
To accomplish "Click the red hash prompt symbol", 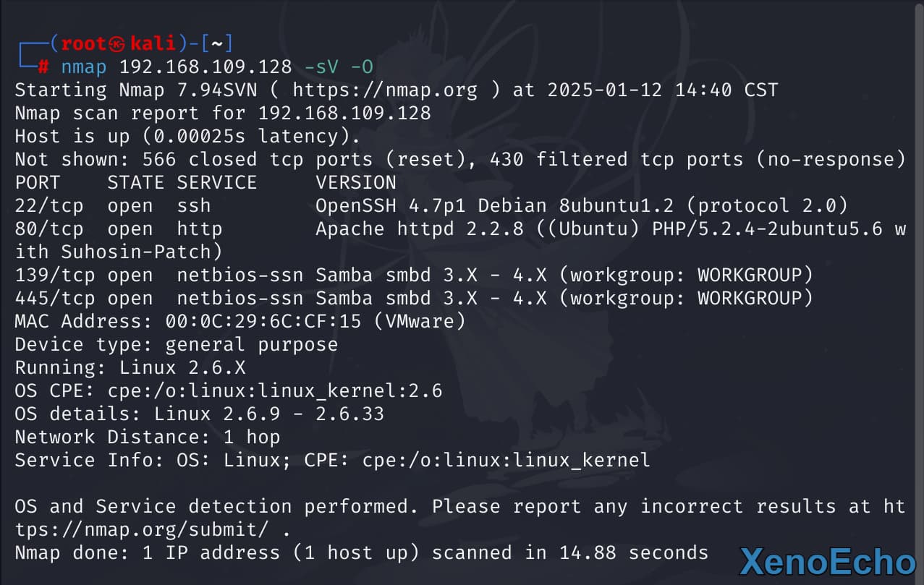I will point(43,67).
